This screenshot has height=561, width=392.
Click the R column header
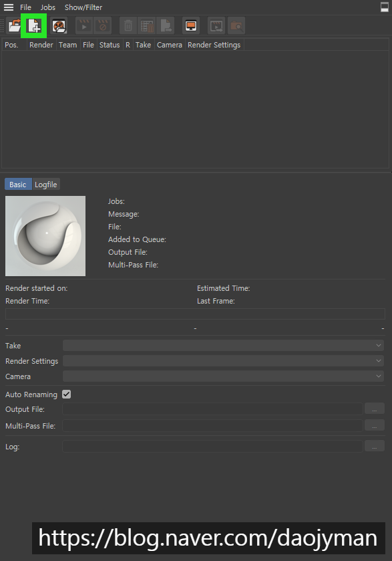tap(128, 45)
